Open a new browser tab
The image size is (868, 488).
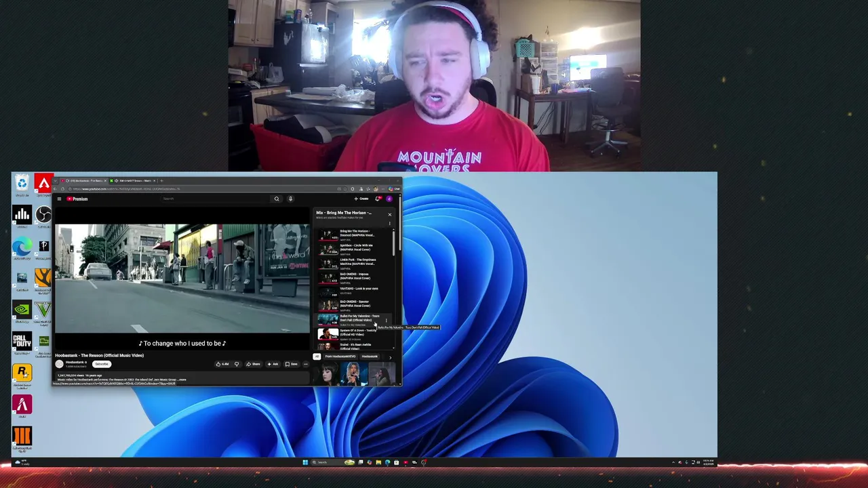[161, 180]
